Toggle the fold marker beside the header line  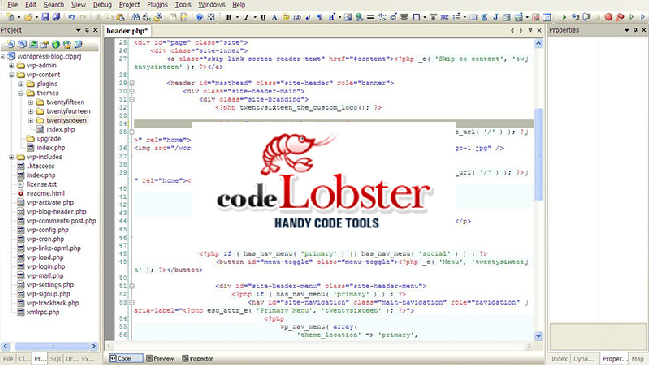132,83
